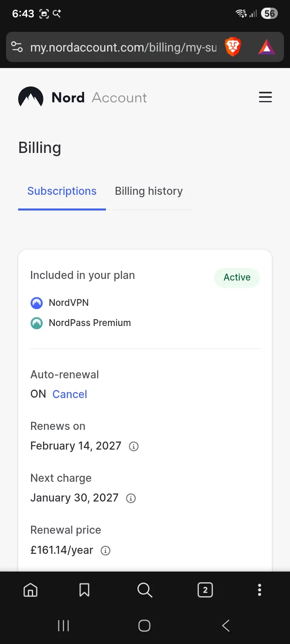Switch to the Billing history tab
The height and width of the screenshot is (644, 290).
149,191
